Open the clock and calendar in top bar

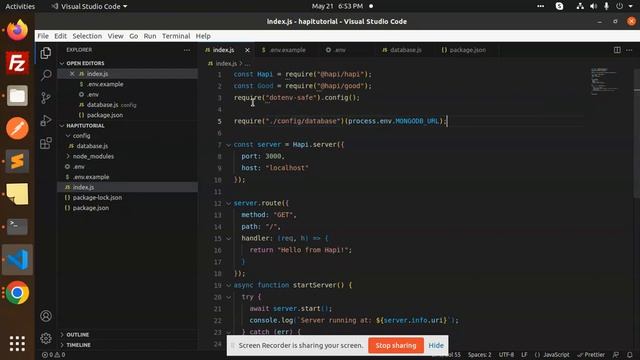point(337,6)
